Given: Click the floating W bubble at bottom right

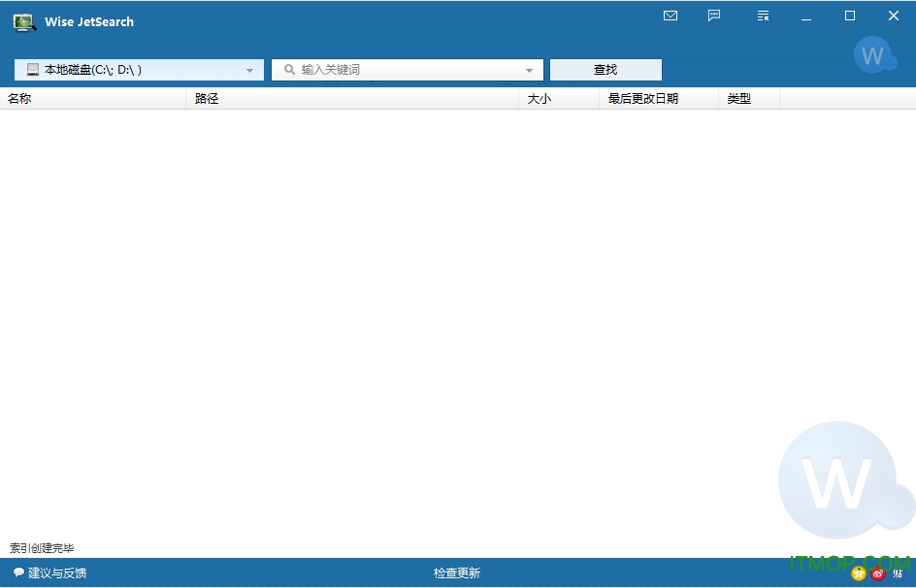Looking at the screenshot, I should pyautogui.click(x=836, y=479).
